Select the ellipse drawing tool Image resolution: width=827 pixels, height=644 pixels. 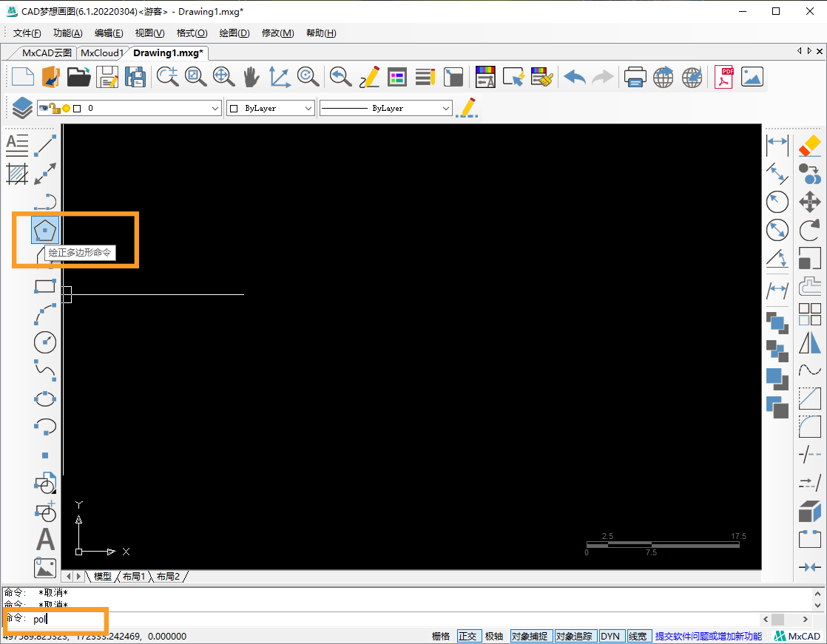tap(45, 399)
